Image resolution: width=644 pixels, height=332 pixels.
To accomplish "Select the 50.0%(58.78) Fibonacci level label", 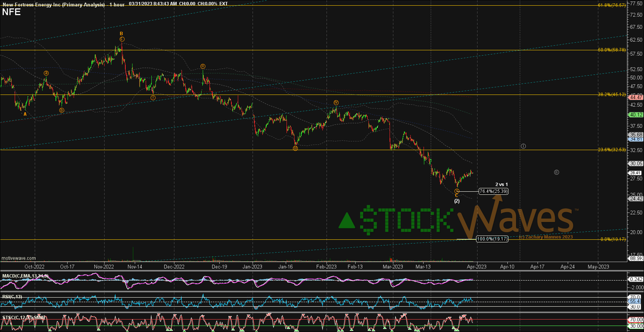I will pos(613,50).
